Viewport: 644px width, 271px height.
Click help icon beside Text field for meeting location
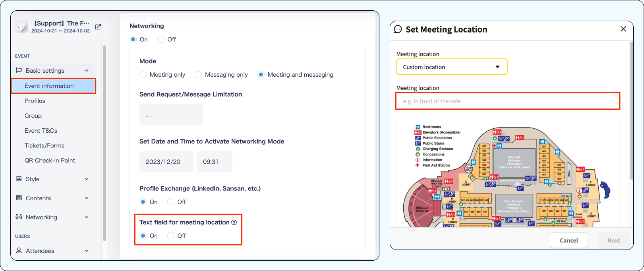coord(234,223)
